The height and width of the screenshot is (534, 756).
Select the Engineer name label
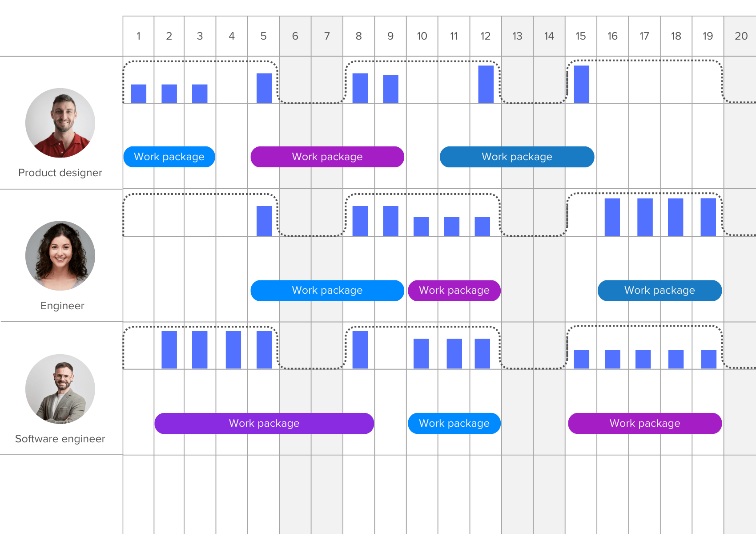coord(62,306)
